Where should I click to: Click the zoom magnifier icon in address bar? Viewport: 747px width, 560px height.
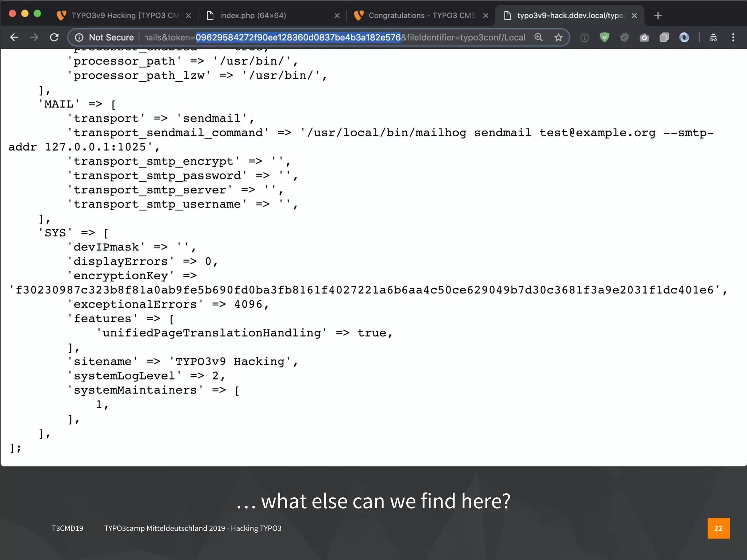[538, 37]
